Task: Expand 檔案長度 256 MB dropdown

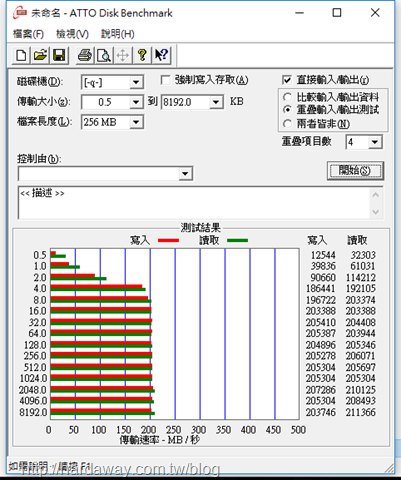Action: pos(136,122)
